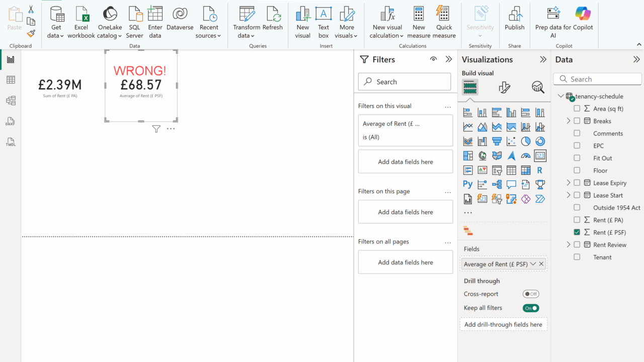This screenshot has width=644, height=362.
Task: Turn off Keep all filters toggle
Action: click(x=531, y=308)
